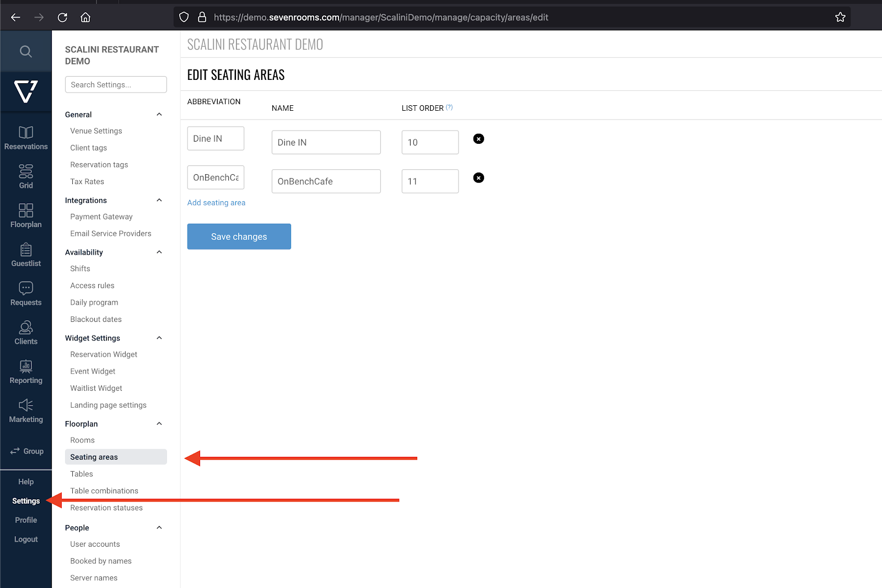Click the Save changes button
The height and width of the screenshot is (588, 882).
(239, 236)
